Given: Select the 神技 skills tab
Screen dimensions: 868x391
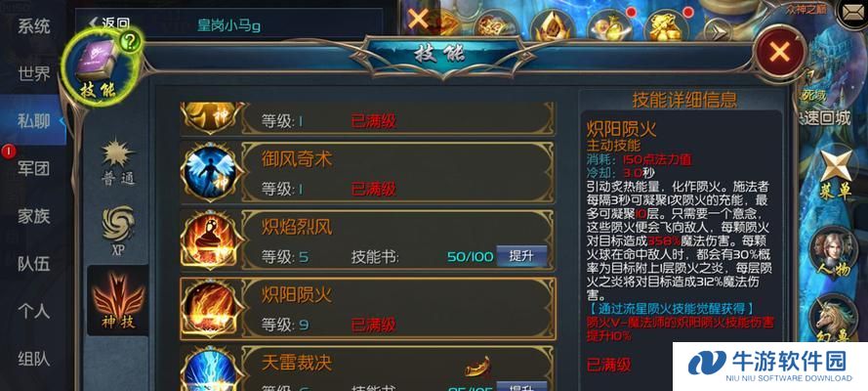Looking at the screenshot, I should (x=117, y=301).
